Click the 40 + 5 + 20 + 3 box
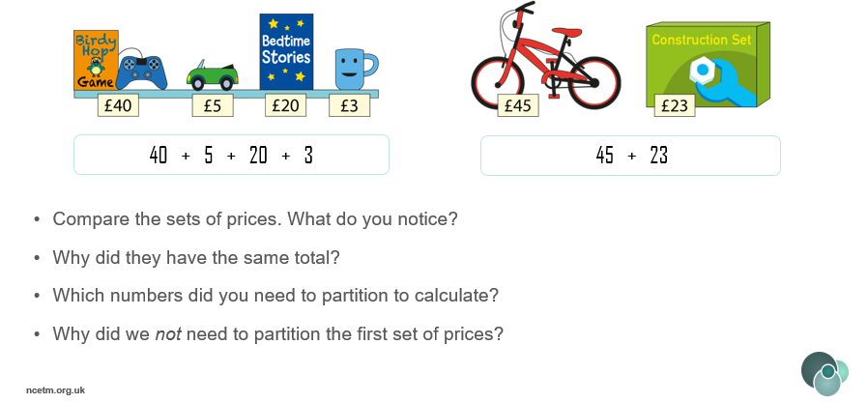The image size is (868, 403). pyautogui.click(x=231, y=155)
